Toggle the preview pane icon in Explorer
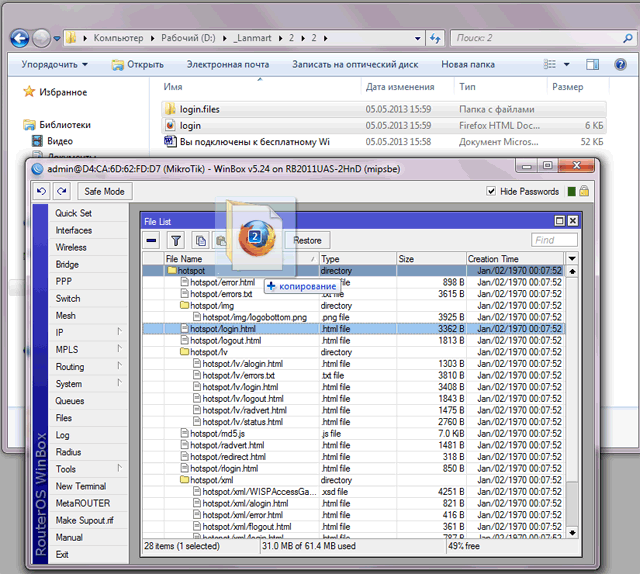 [x=593, y=65]
